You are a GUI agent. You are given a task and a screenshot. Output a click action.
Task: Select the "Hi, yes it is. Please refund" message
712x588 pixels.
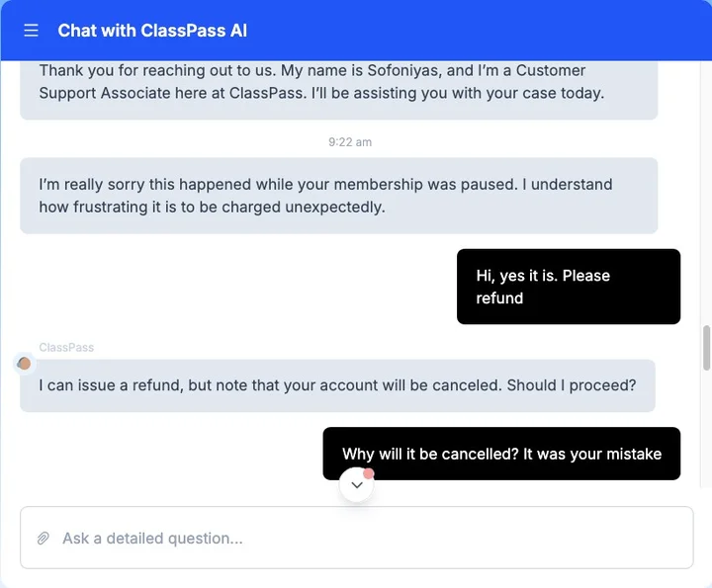568,287
